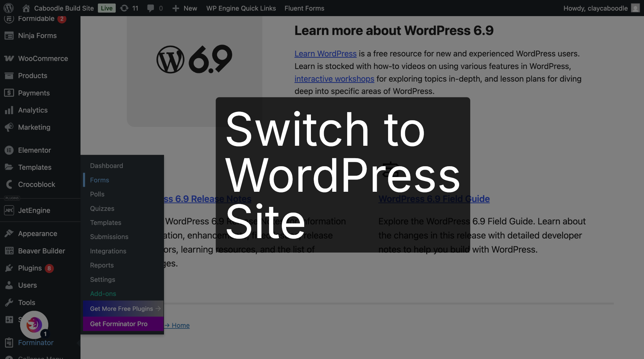
Task: Click the WordPress 6.9 logo image
Action: point(195,59)
